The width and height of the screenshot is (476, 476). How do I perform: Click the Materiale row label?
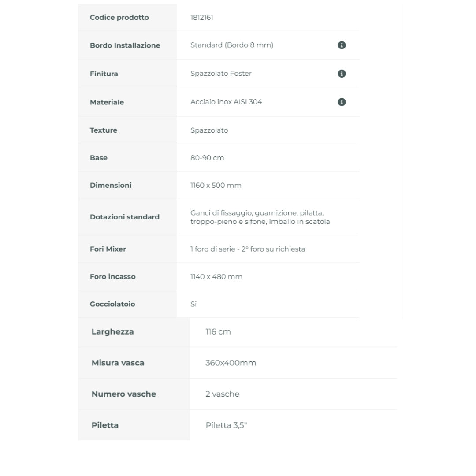107,102
